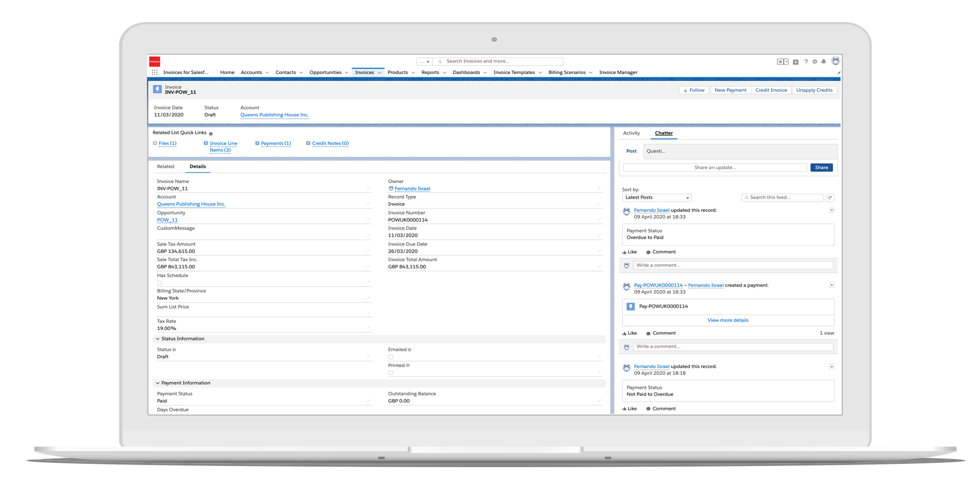Screen dimensions: 980x490
Task: Click the pencil icon beside Invoice Name
Action: point(369,188)
